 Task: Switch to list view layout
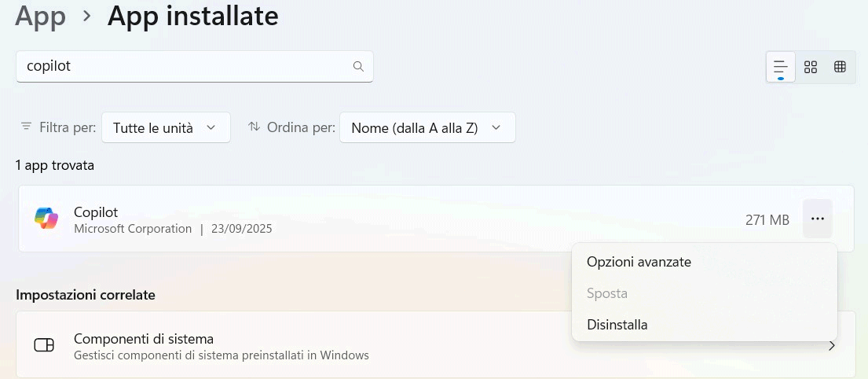pyautogui.click(x=780, y=67)
